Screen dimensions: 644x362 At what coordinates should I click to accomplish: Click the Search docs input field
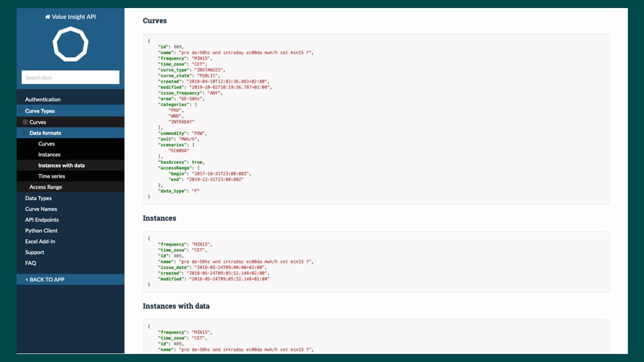70,77
